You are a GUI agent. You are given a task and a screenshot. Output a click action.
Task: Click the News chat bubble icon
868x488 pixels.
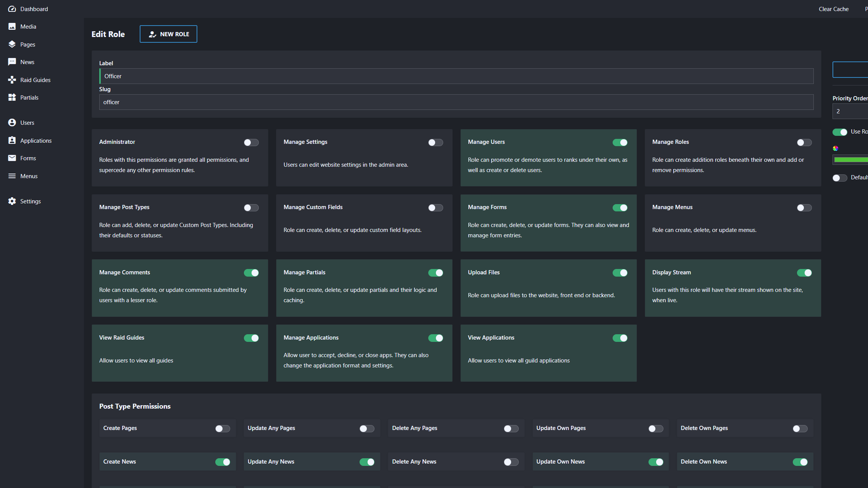click(12, 62)
